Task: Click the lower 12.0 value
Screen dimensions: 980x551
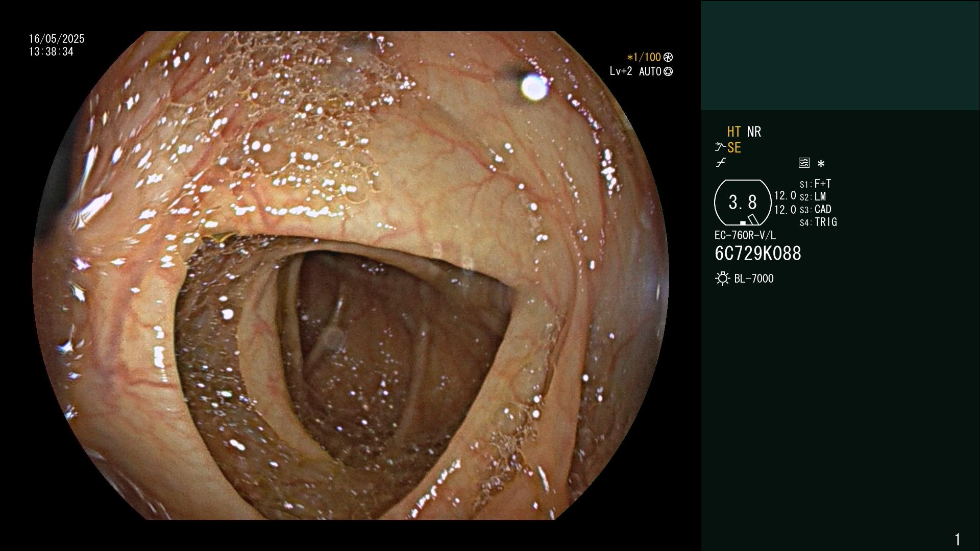Action: tap(785, 210)
